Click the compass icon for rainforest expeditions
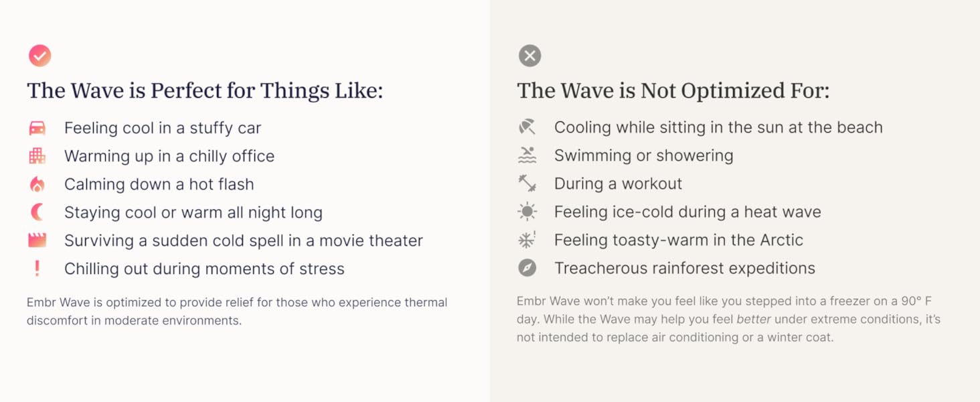Image resolution: width=980 pixels, height=402 pixels. pos(527,268)
